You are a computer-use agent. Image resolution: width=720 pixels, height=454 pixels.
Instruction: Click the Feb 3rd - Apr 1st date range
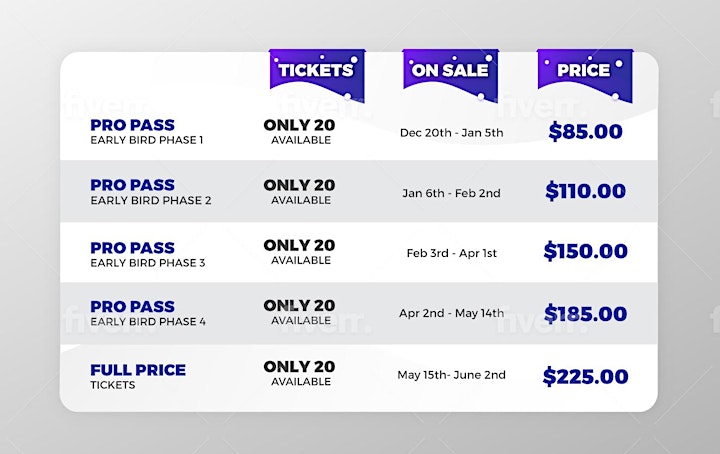coord(452,253)
